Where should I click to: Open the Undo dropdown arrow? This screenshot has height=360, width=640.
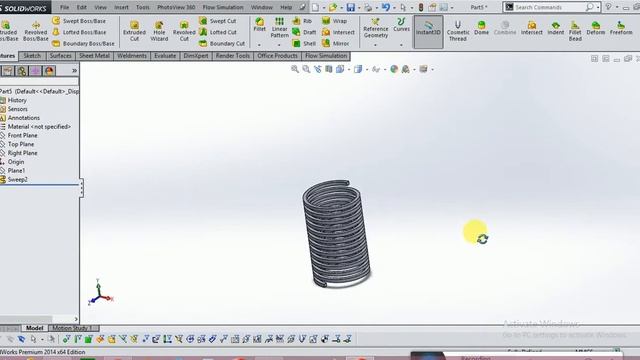pos(394,8)
